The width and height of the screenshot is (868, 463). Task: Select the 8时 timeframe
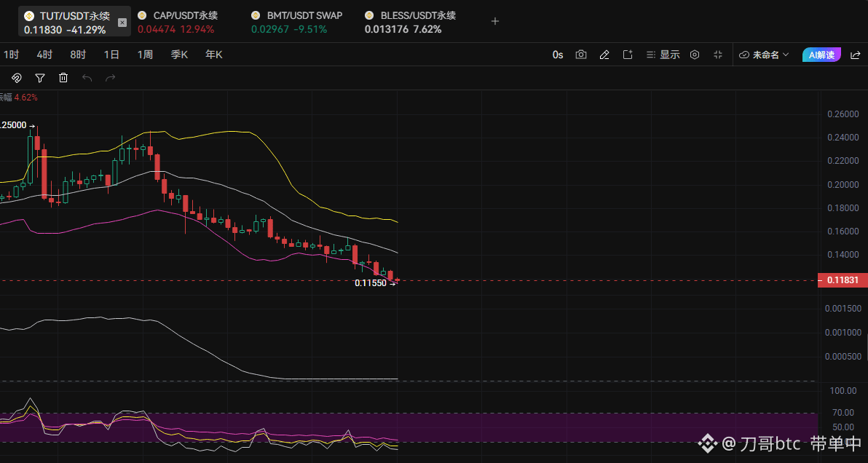[78, 55]
